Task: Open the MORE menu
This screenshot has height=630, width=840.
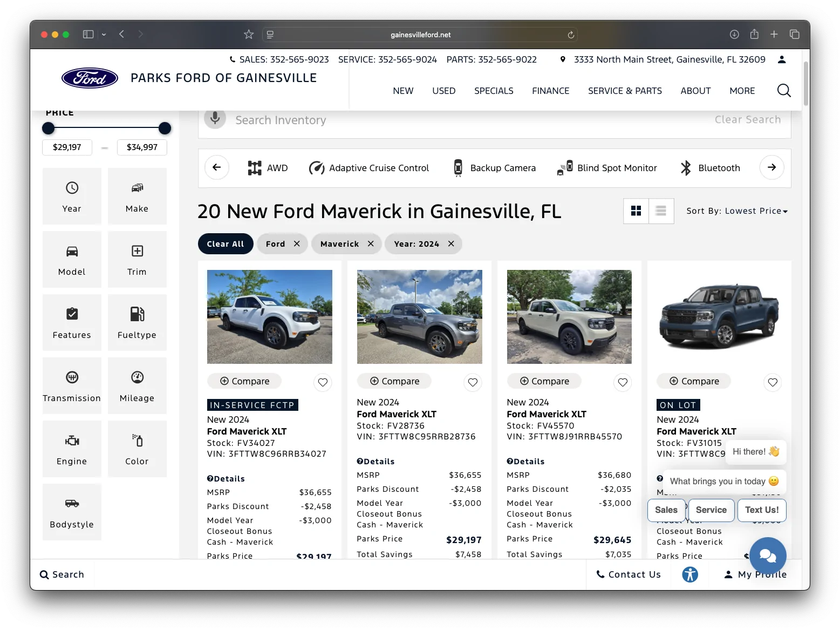Action: [742, 91]
